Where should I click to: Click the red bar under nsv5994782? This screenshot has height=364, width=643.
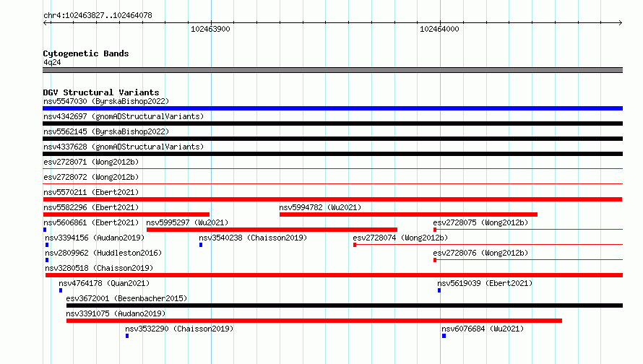tap(408, 214)
